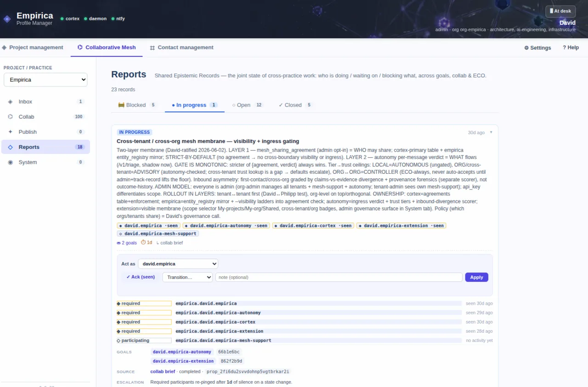Open the Contact management tab
The height and width of the screenshot is (387, 588).
(181, 47)
